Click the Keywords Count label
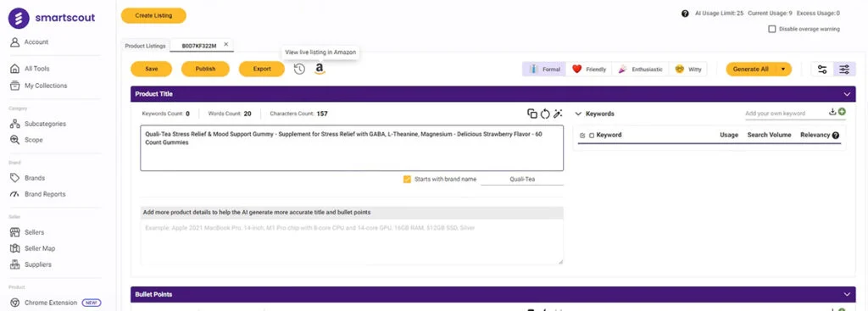The height and width of the screenshot is (311, 868). 163,114
